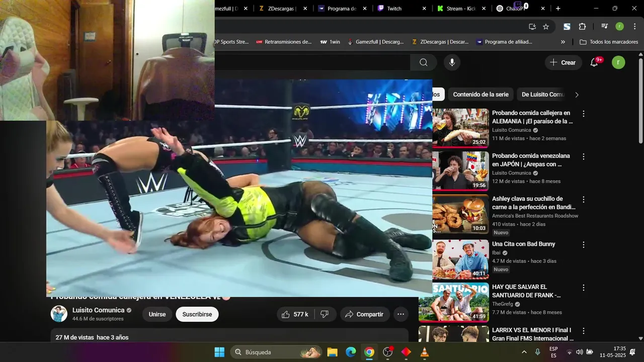The image size is (644, 362).
Task: Open 'comida venezolana en JAPÓN' thumbnail
Action: (x=460, y=171)
